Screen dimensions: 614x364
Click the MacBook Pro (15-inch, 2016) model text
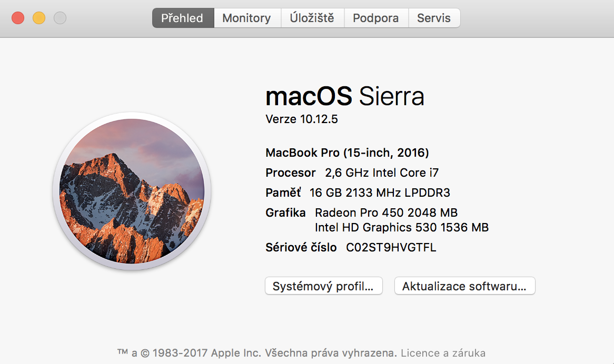point(347,153)
